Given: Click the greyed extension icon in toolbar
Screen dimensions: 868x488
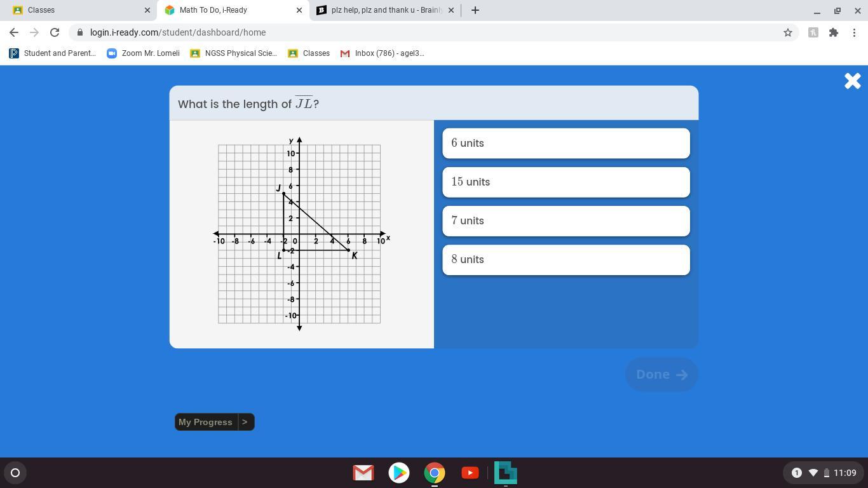Looking at the screenshot, I should coord(813,32).
